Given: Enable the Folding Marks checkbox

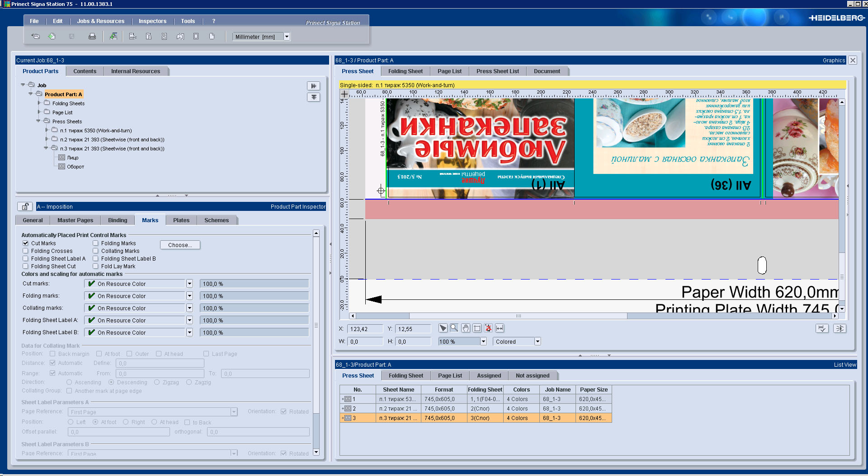Looking at the screenshot, I should pyautogui.click(x=95, y=243).
